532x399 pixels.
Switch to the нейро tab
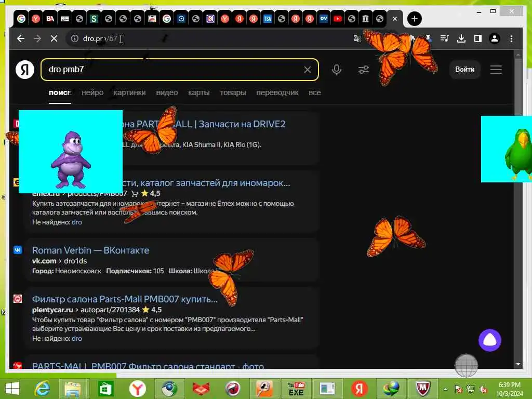click(x=92, y=92)
